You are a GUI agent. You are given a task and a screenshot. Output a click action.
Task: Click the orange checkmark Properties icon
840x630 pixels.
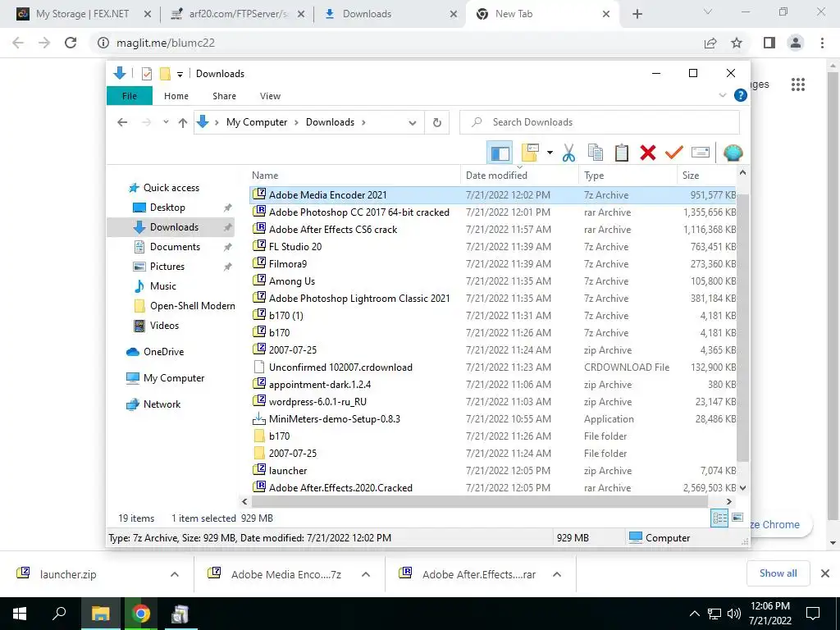click(x=673, y=153)
